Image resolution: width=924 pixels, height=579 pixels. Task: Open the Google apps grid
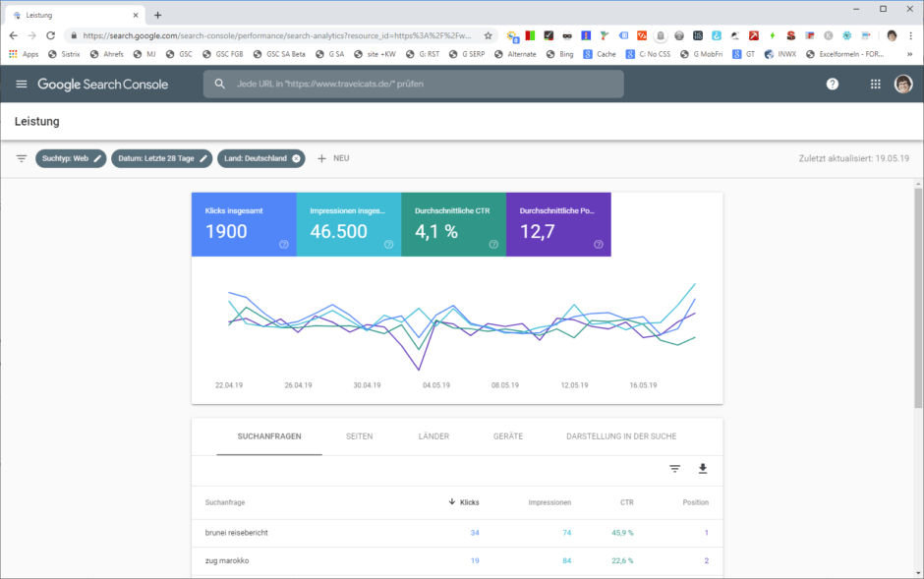[876, 85]
